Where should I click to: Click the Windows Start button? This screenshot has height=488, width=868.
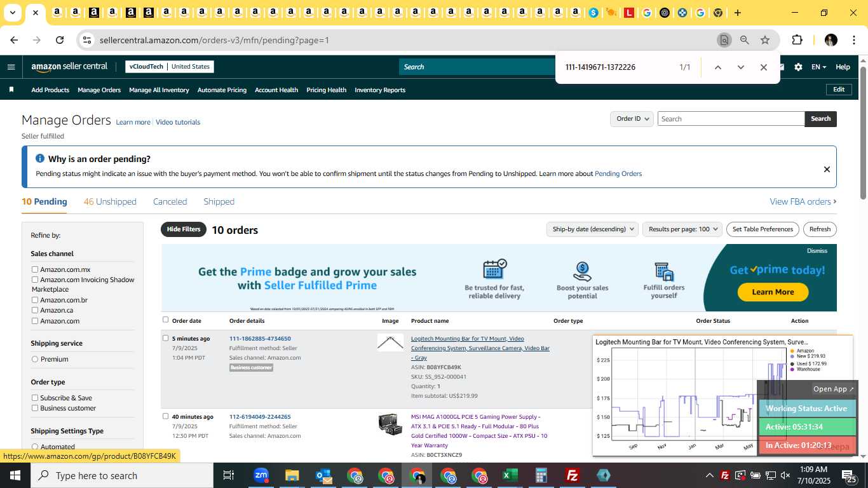[15, 475]
